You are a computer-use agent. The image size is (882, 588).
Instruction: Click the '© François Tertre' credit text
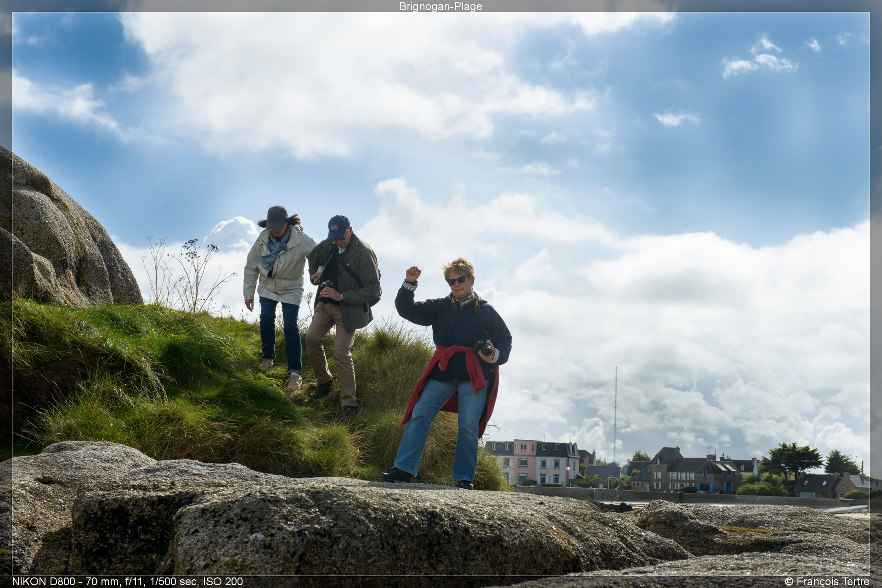827,582
